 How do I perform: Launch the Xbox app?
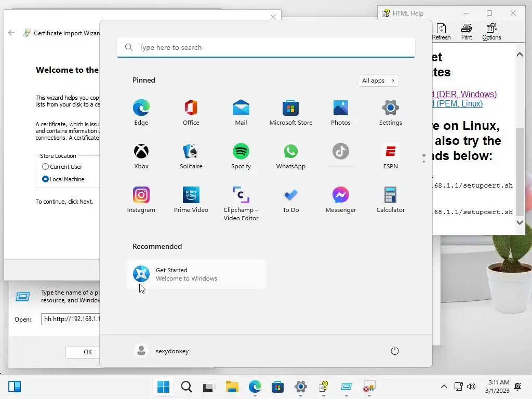(141, 156)
